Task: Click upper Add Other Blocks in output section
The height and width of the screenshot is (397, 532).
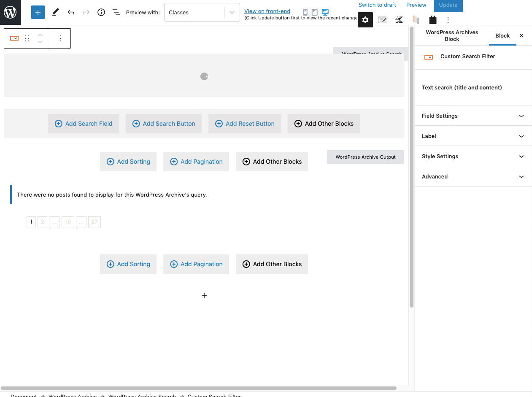Action: [x=272, y=162]
